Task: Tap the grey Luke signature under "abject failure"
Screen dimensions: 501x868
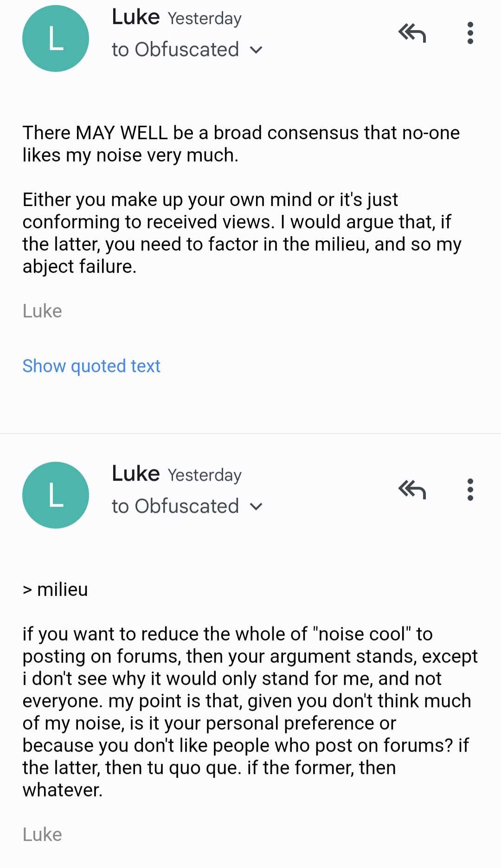Action: tap(42, 311)
